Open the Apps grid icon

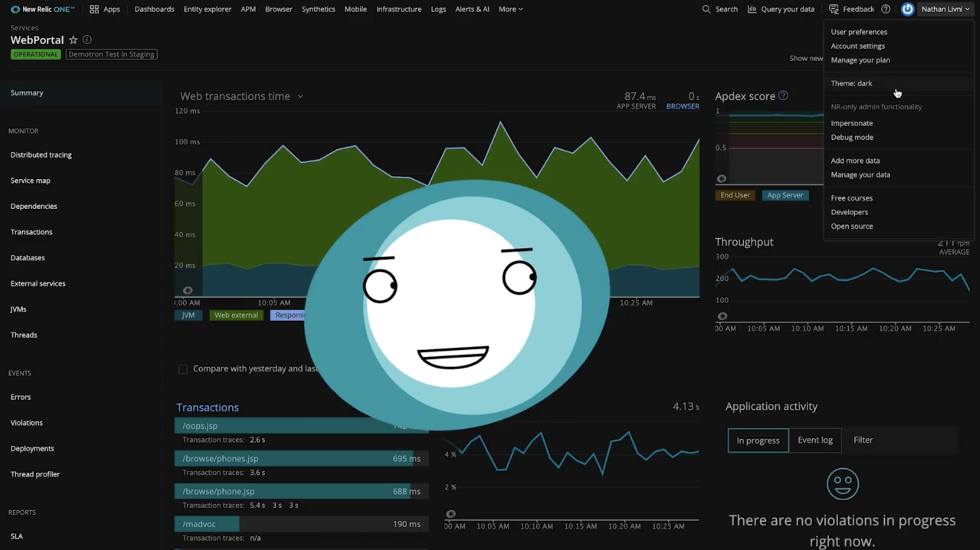pos(94,9)
